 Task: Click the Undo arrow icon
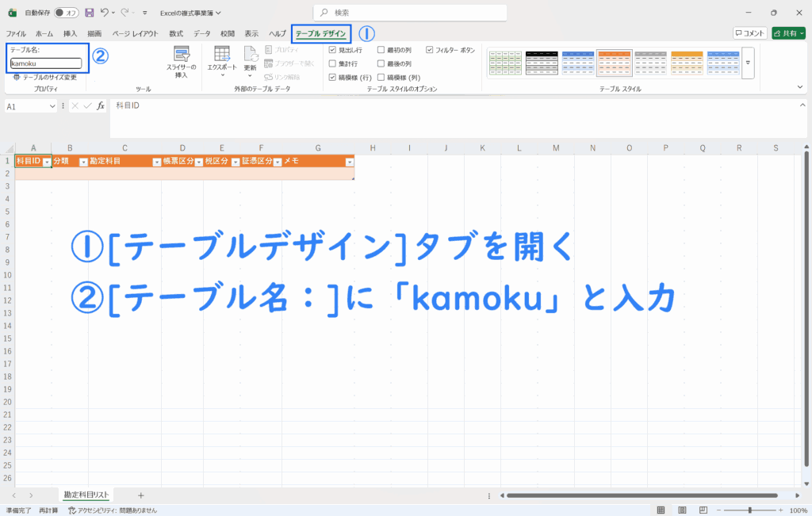[x=105, y=13]
